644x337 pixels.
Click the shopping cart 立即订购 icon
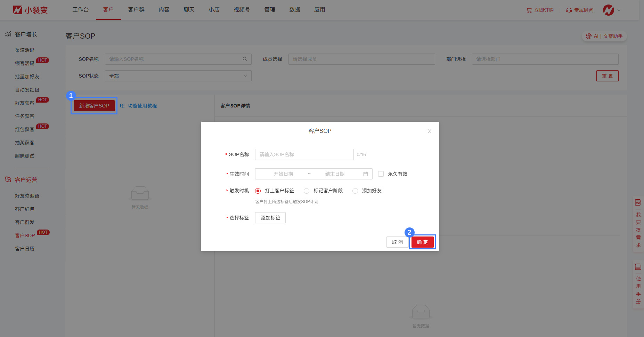click(529, 10)
